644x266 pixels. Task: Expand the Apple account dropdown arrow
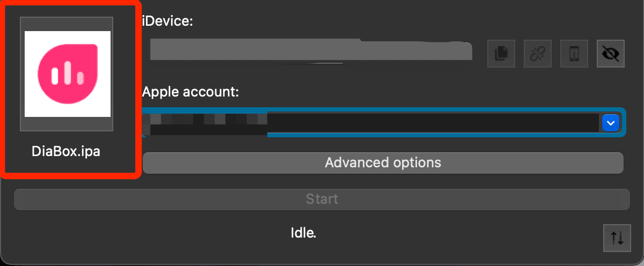[x=611, y=123]
